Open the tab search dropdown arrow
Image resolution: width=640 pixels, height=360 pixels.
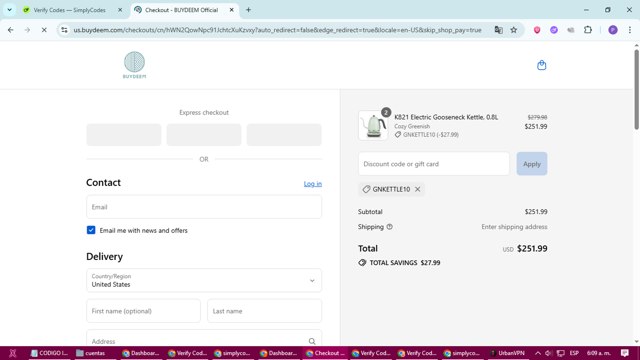tap(9, 10)
